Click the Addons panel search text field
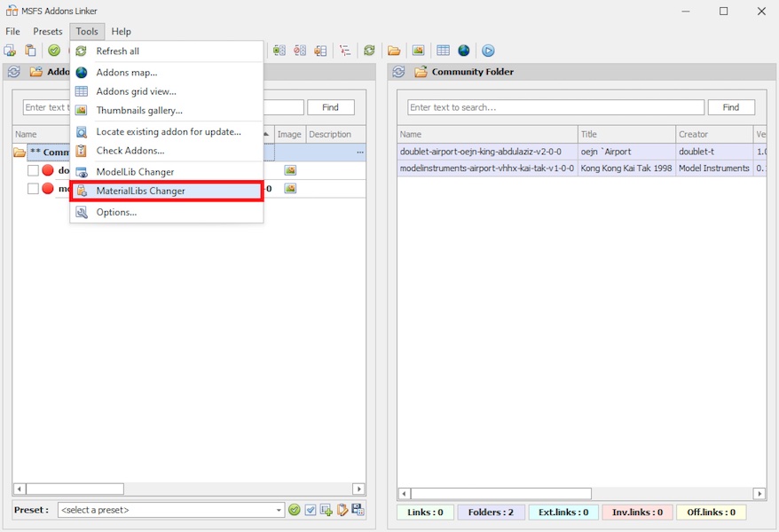This screenshot has height=532, width=779. pos(163,107)
